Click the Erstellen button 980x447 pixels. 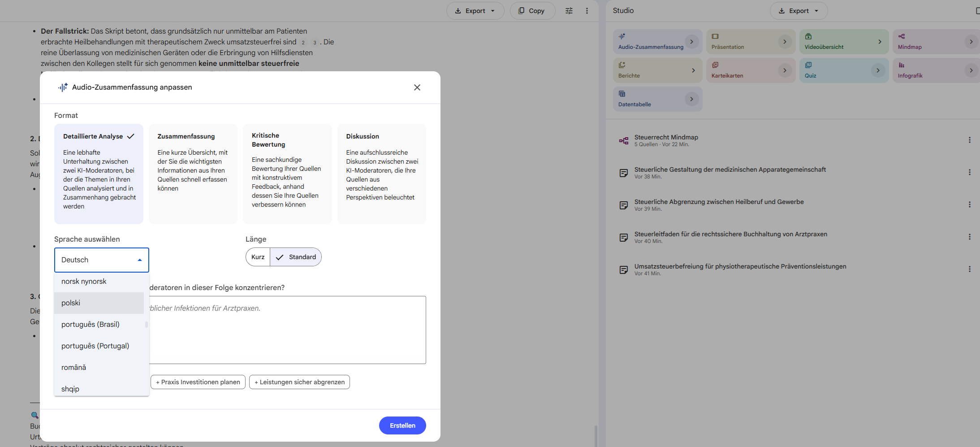[x=402, y=425]
